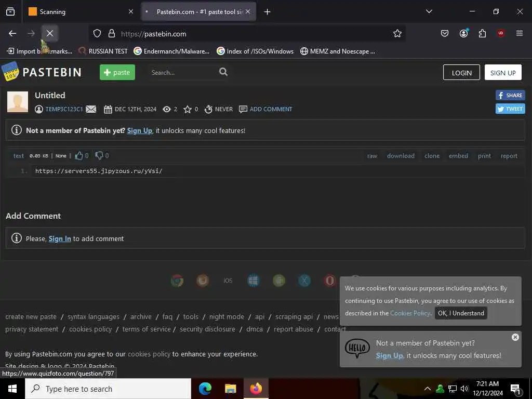Close the Pastebin.com tab
Image resolution: width=532 pixels, height=399 pixels.
[x=248, y=11]
